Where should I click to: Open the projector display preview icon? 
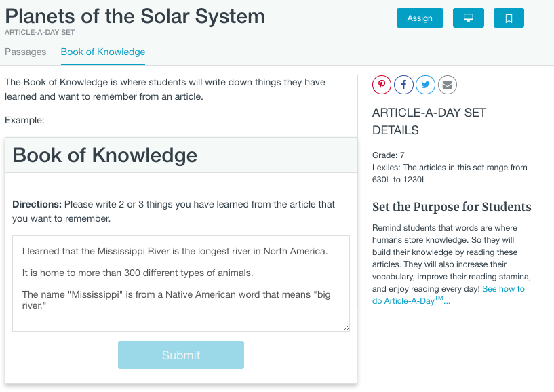click(x=468, y=18)
